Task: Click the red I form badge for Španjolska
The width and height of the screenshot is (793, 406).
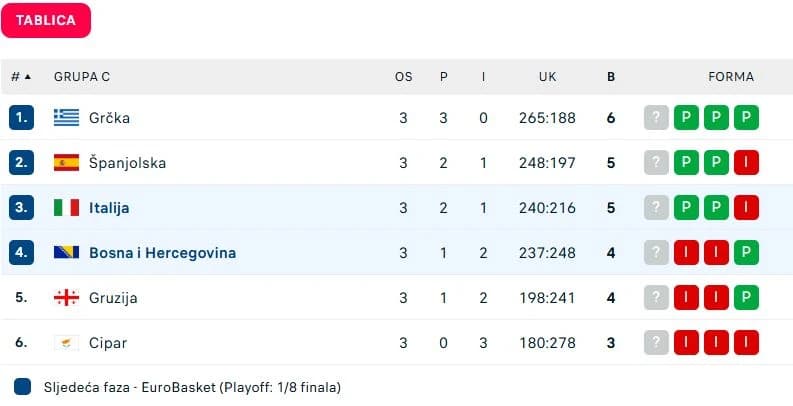Action: tap(746, 163)
